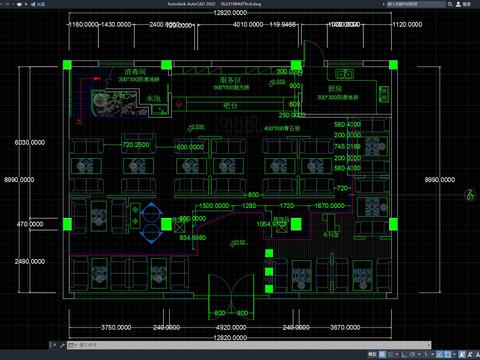Viewport: 480px width, 360px height.
Task: Open command line customize wrench icon
Action: tap(62, 345)
